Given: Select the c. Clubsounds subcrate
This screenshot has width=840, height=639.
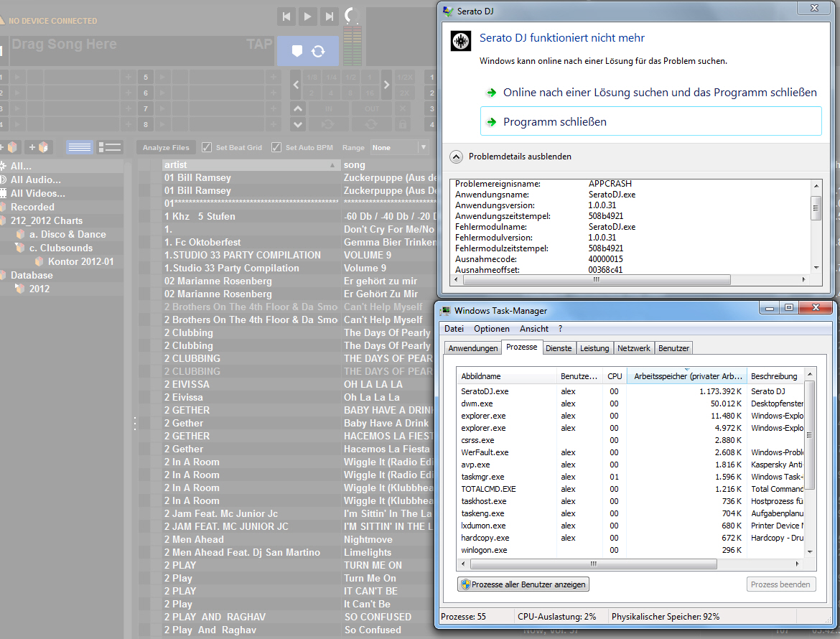Looking at the screenshot, I should click(60, 248).
